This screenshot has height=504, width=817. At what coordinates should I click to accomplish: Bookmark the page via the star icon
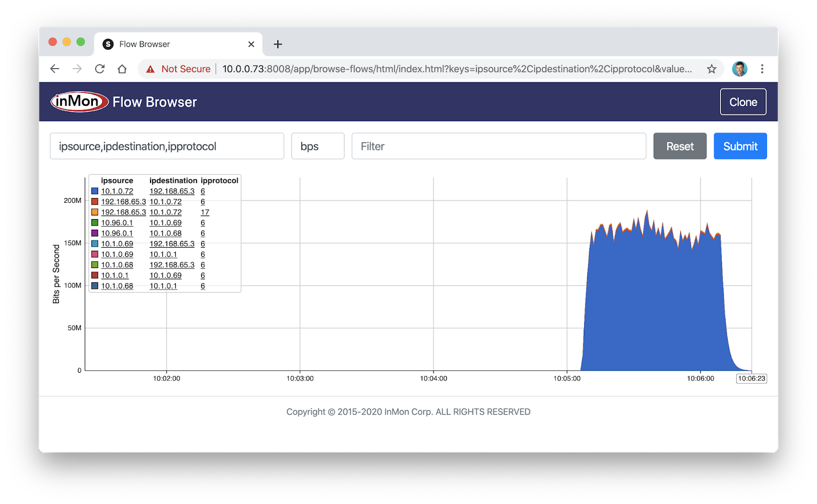coord(711,68)
